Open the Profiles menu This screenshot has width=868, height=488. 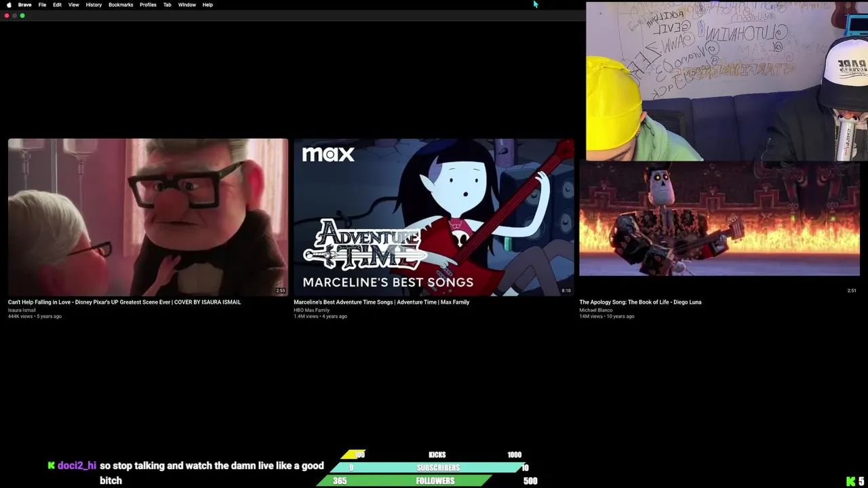(148, 5)
